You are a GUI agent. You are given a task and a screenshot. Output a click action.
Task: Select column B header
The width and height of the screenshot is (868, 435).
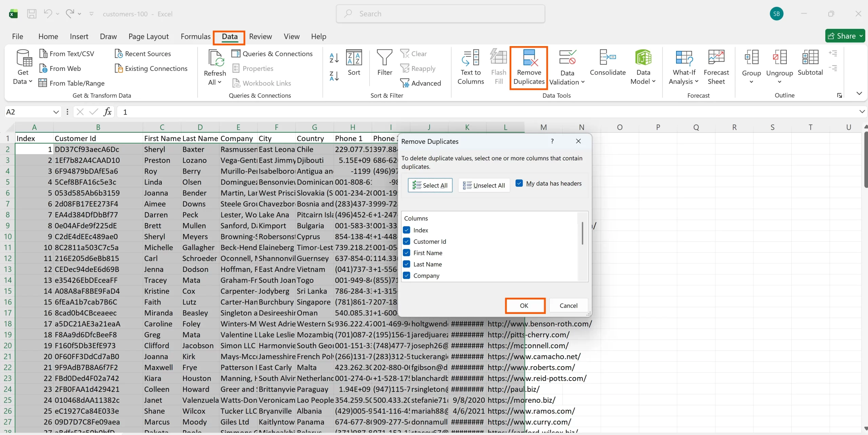98,127
